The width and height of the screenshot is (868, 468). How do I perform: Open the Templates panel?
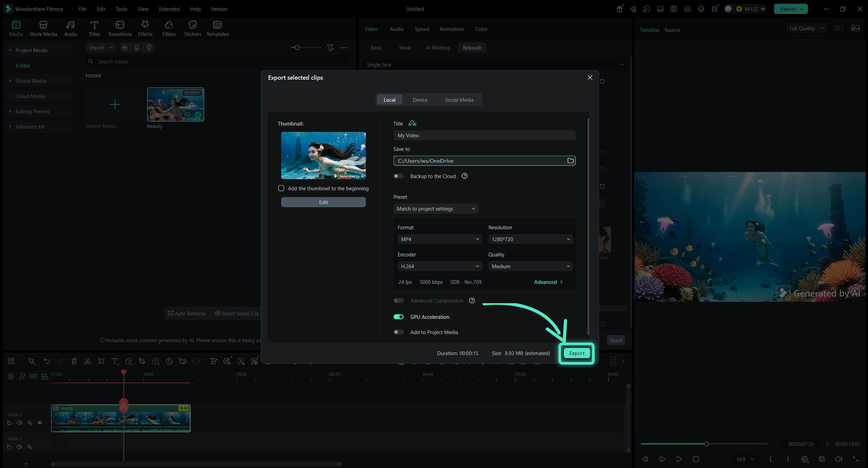[x=217, y=29]
